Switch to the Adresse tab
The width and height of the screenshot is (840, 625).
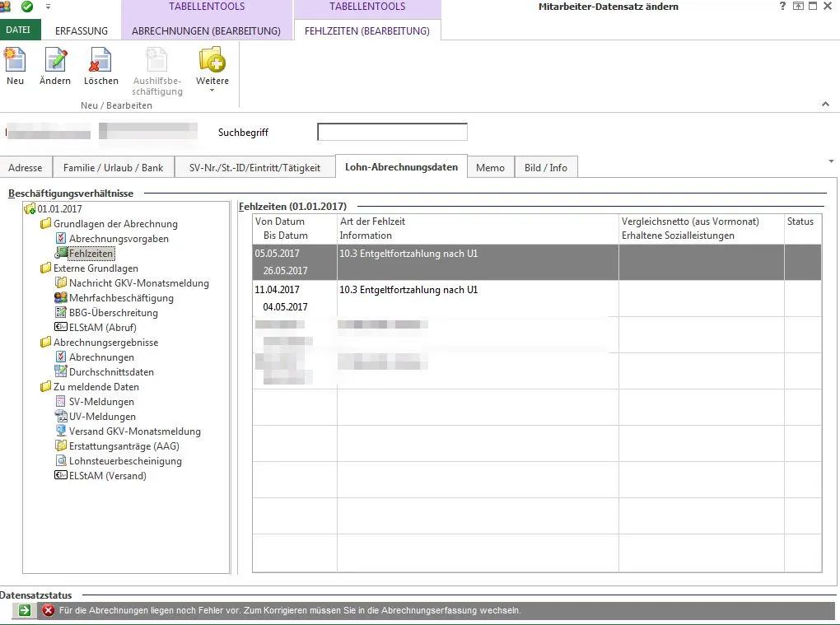(x=26, y=167)
